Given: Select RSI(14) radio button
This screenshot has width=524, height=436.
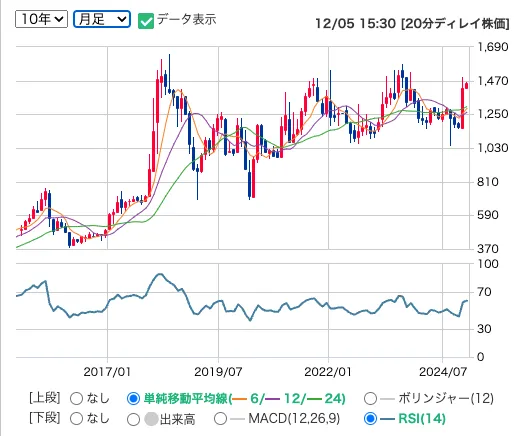Looking at the screenshot, I should pyautogui.click(x=370, y=419).
